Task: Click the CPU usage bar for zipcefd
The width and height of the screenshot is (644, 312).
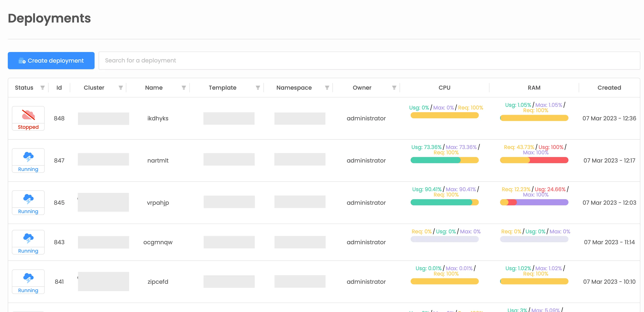Action: coord(444,281)
